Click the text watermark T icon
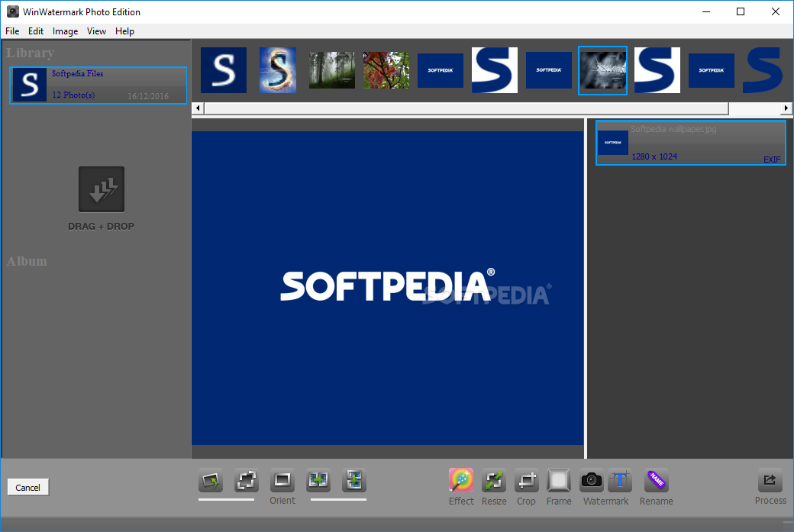Viewport: 794px width, 532px height. pyautogui.click(x=620, y=480)
